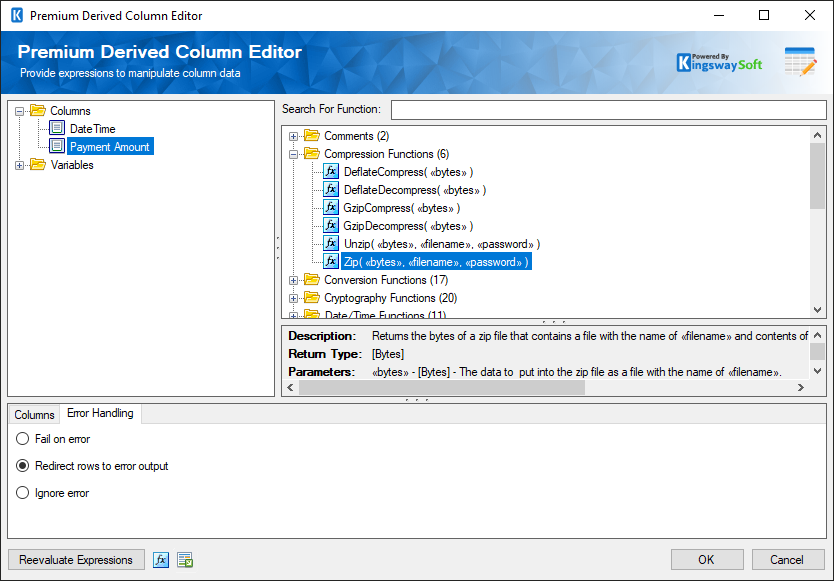Image resolution: width=834 pixels, height=581 pixels.
Task: Select the Zip function entry
Action: [x=436, y=262]
